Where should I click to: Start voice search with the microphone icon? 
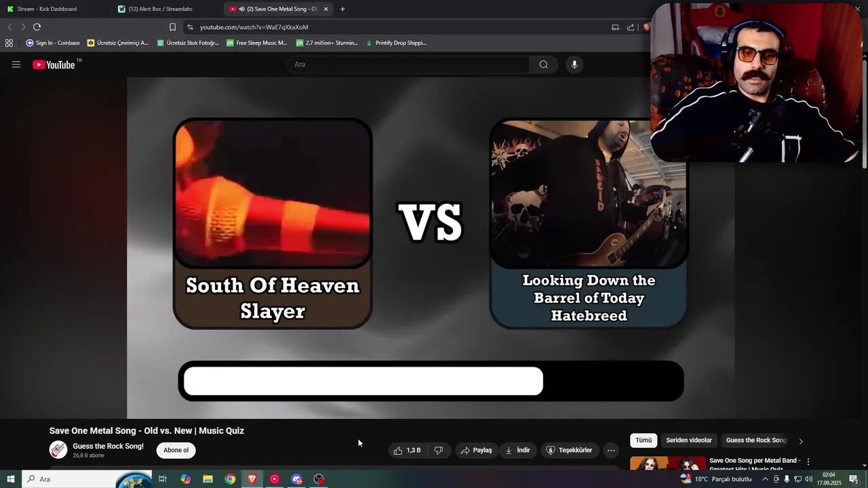pyautogui.click(x=574, y=64)
